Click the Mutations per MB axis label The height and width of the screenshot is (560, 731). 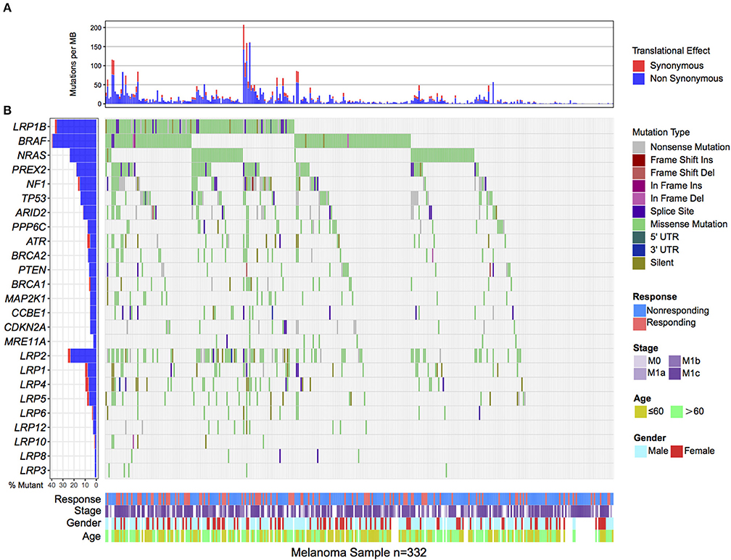(x=73, y=65)
